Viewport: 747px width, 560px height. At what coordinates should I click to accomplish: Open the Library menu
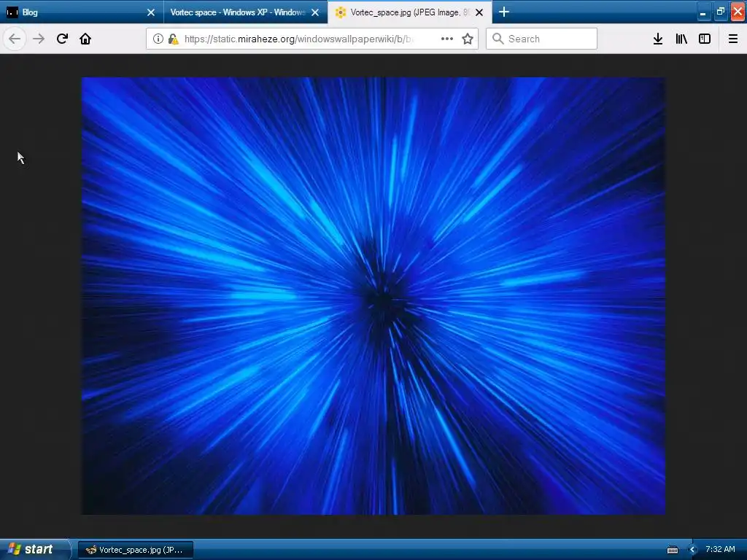tap(681, 39)
